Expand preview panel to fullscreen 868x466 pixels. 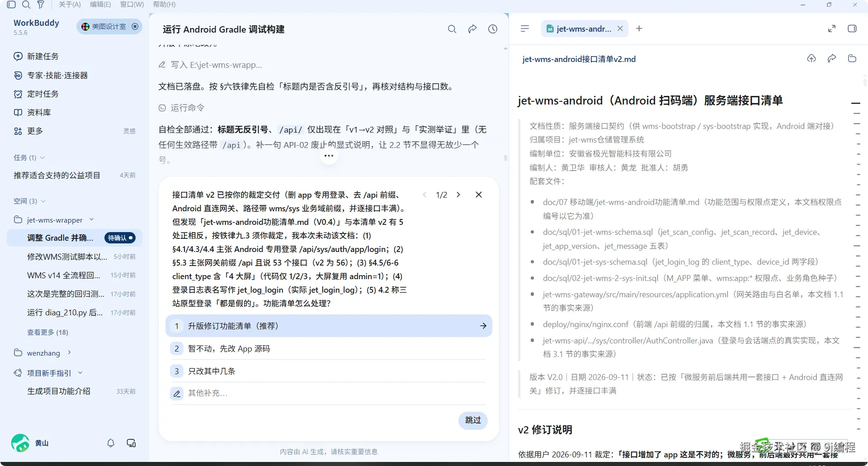[x=831, y=29]
